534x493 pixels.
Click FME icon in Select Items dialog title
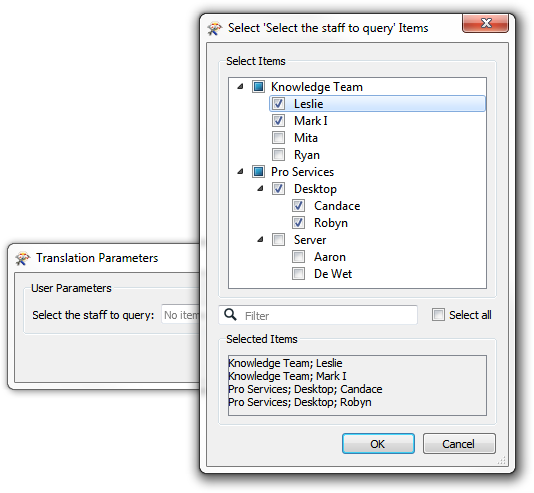coord(215,28)
